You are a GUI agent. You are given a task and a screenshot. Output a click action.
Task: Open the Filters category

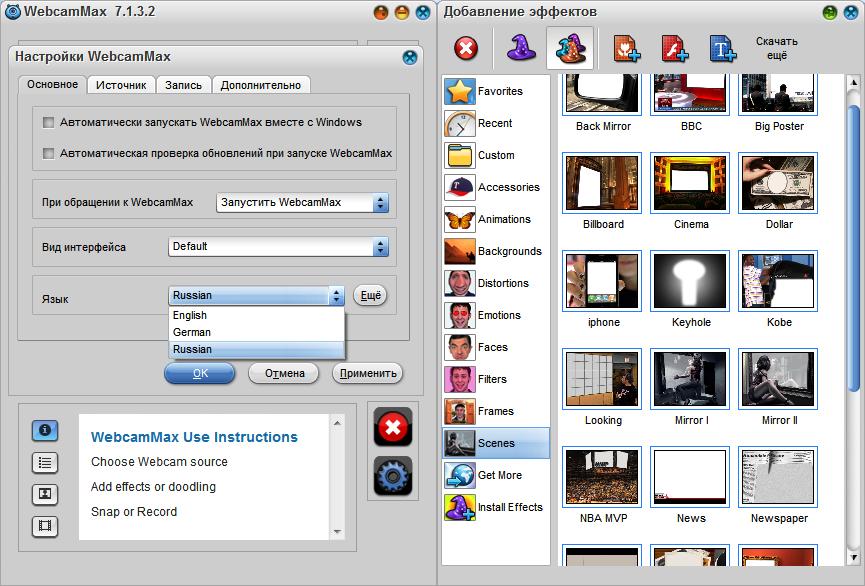coord(496,379)
